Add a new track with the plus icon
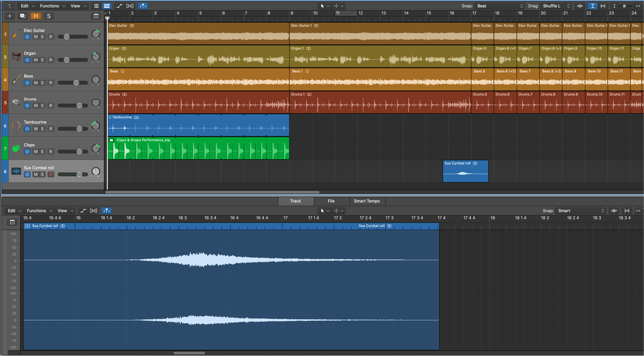 click(x=9, y=16)
